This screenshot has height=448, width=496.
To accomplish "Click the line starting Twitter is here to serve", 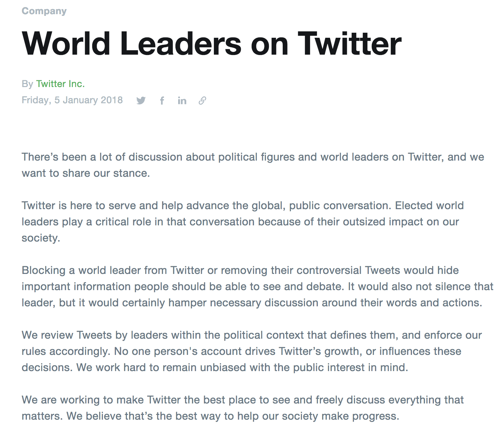I will pyautogui.click(x=243, y=205).
